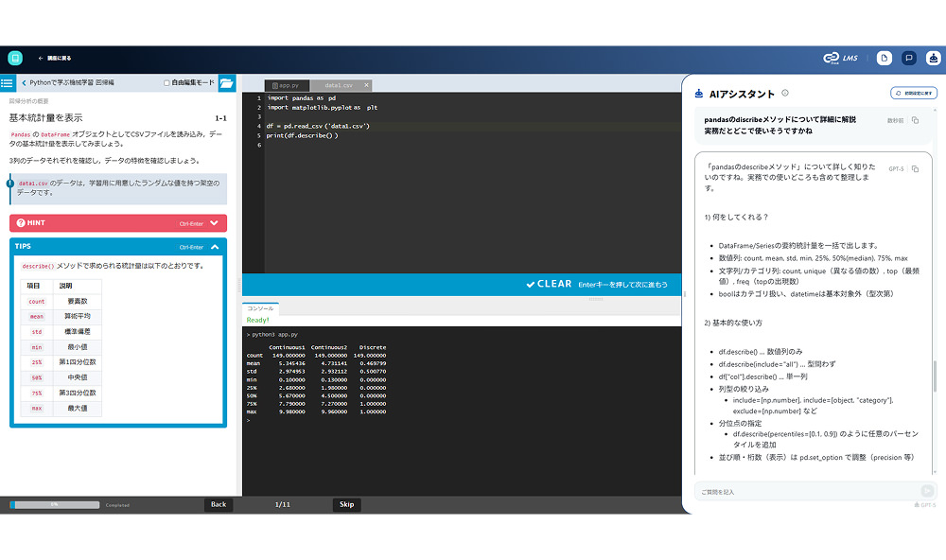
Task: Go back via Pythonで学ぶ機械学習 chevron
Action: point(25,83)
